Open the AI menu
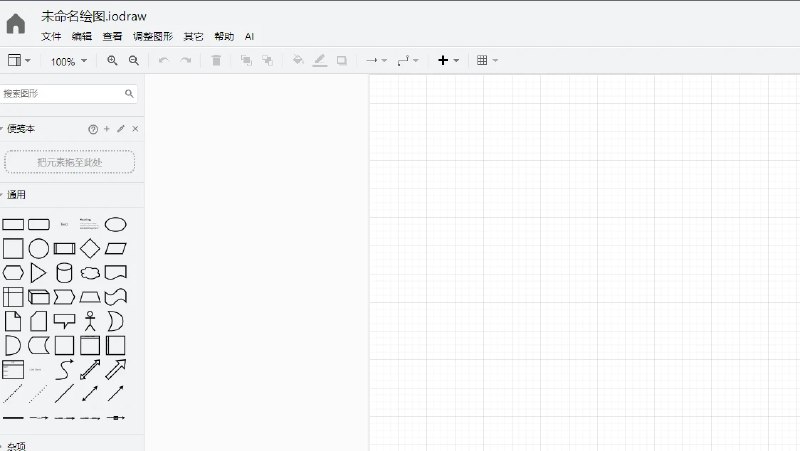The height and width of the screenshot is (451, 800). click(x=249, y=37)
